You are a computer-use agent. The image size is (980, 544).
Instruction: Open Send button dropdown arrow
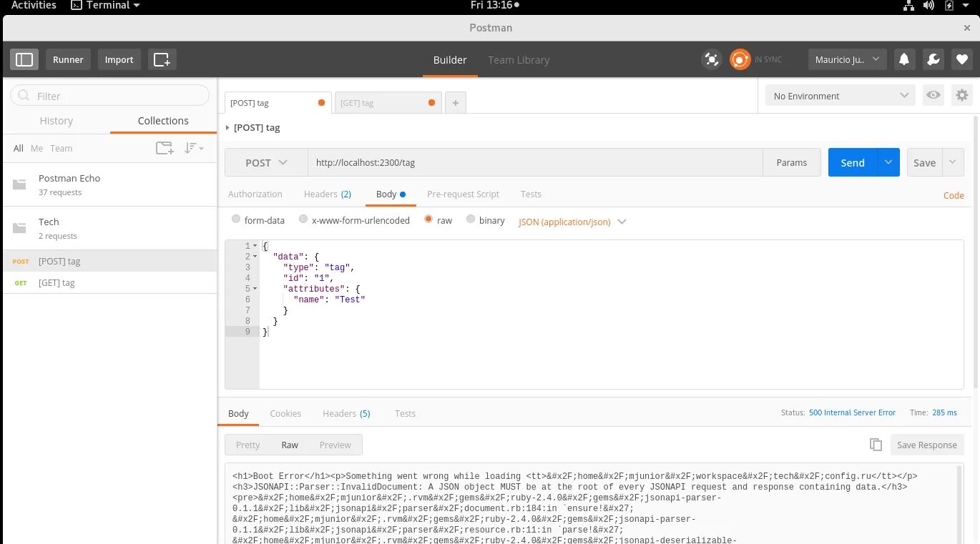tap(888, 162)
